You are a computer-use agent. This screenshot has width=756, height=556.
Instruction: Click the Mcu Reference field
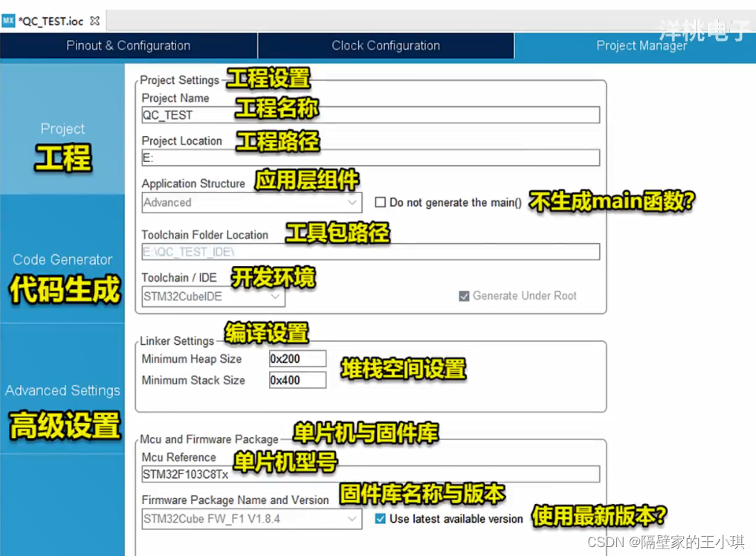tap(370, 474)
